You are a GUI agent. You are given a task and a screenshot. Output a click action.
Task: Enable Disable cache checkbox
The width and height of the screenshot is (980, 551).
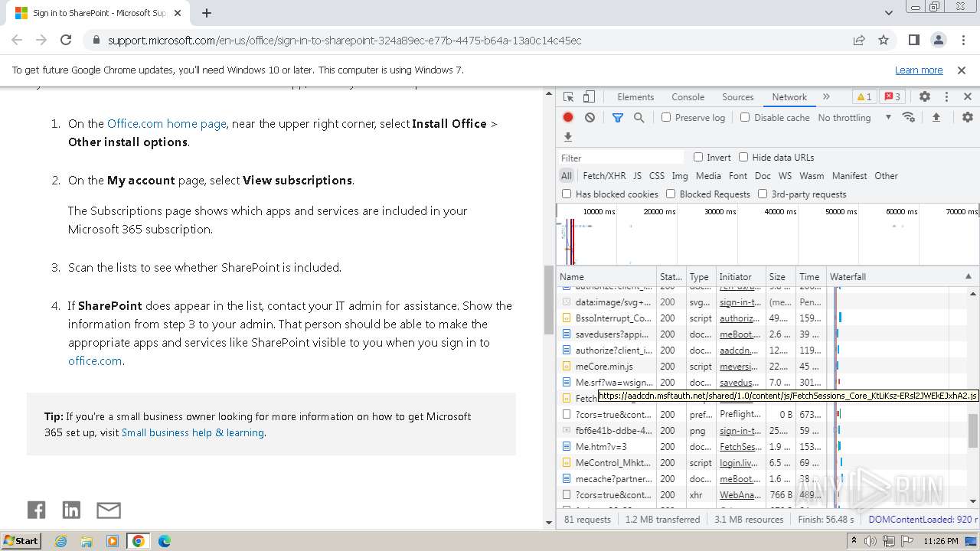pos(745,117)
